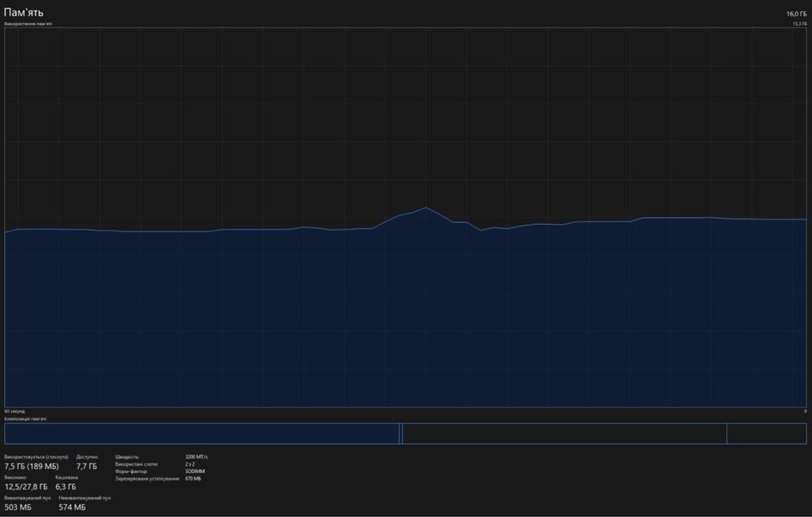The height and width of the screenshot is (517, 812).
Task: Select the "3200 МТ/с" speed value
Action: (x=197, y=457)
